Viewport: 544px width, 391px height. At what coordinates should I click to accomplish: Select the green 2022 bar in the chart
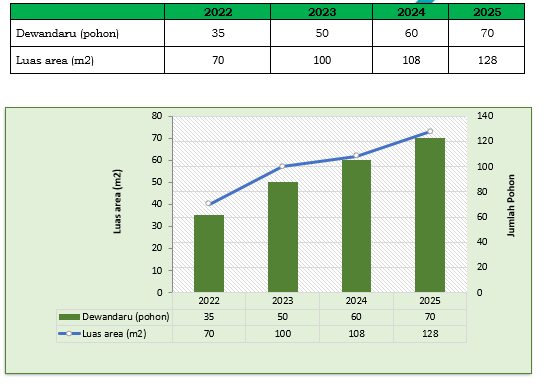pos(209,254)
